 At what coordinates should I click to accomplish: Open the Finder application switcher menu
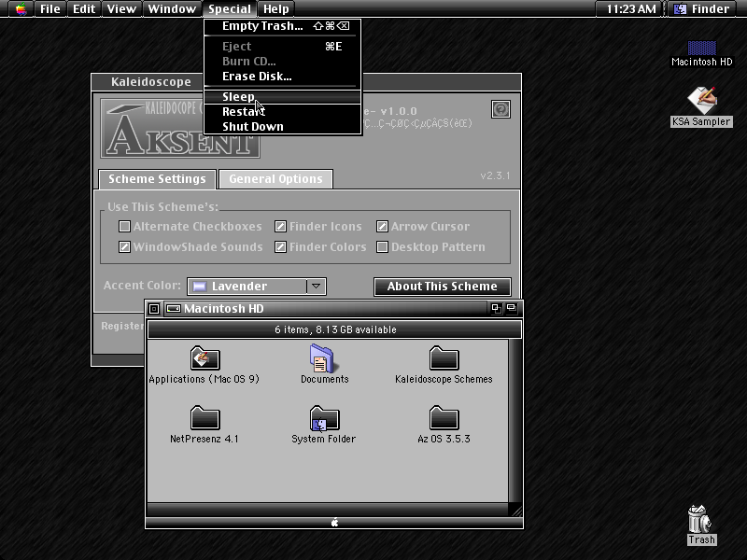pyautogui.click(x=703, y=8)
